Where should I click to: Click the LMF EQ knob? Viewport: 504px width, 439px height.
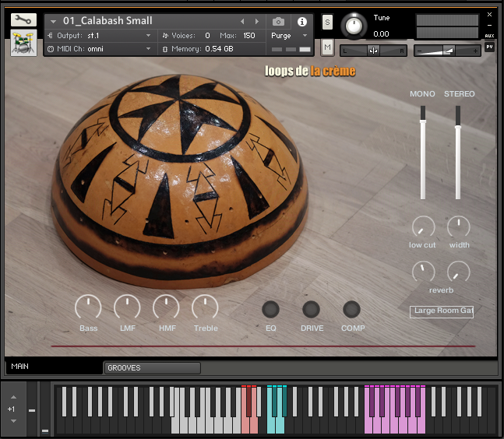[127, 307]
